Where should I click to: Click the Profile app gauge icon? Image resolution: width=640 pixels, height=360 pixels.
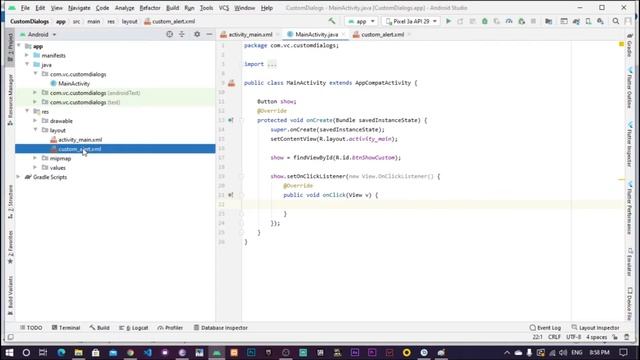pyautogui.click(x=509, y=21)
